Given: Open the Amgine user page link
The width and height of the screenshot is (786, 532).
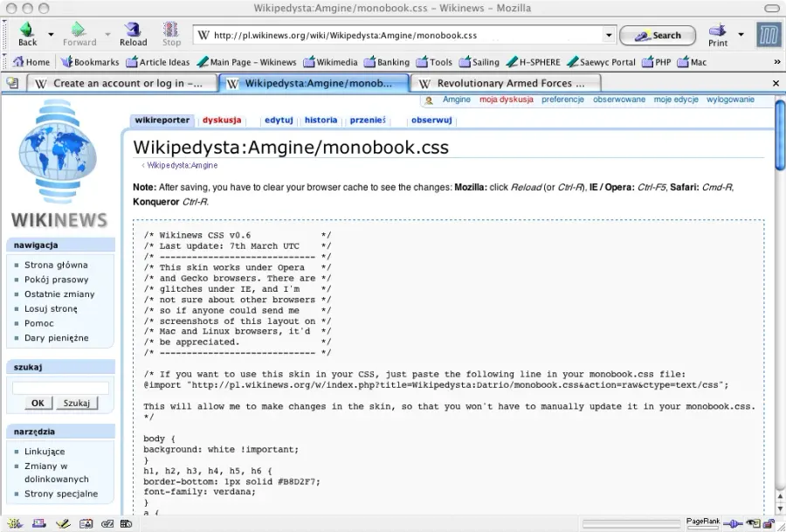Looking at the screenshot, I should click(x=456, y=100).
